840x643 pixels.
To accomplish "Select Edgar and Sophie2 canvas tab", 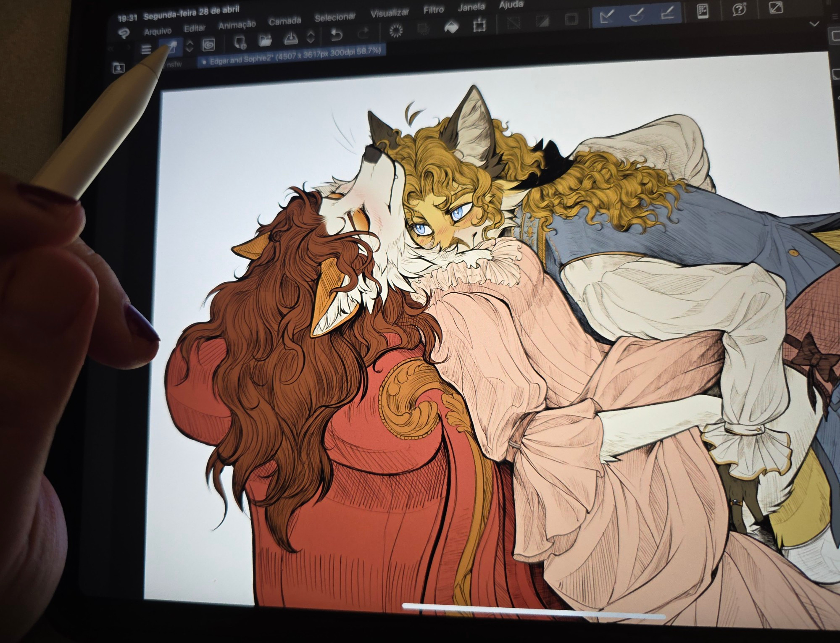I will pyautogui.click(x=291, y=56).
